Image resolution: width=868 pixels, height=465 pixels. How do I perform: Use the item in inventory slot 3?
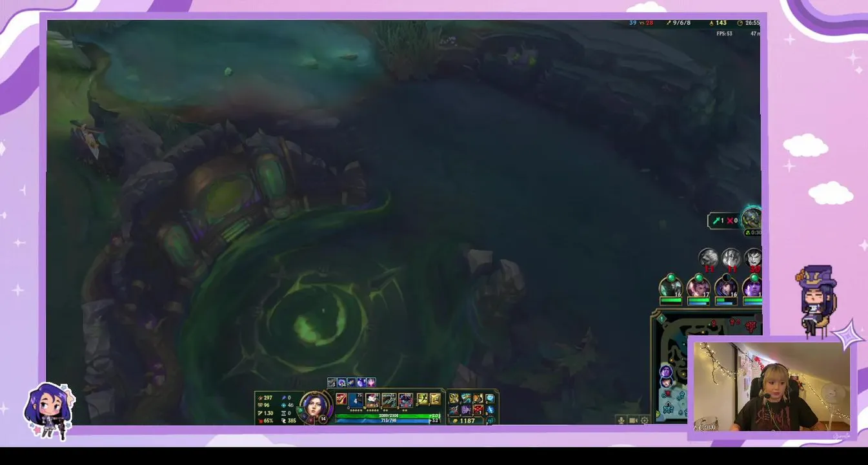point(478,398)
